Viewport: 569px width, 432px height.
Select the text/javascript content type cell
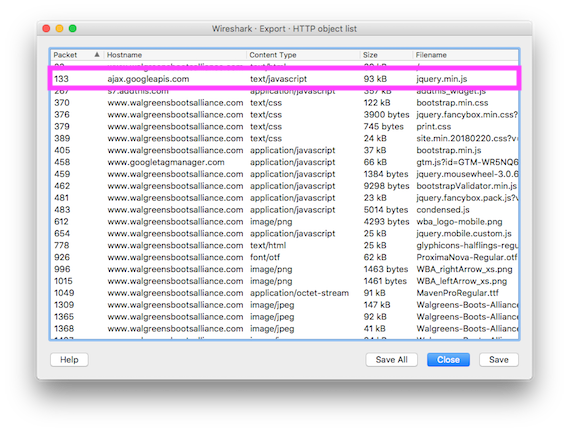278,79
